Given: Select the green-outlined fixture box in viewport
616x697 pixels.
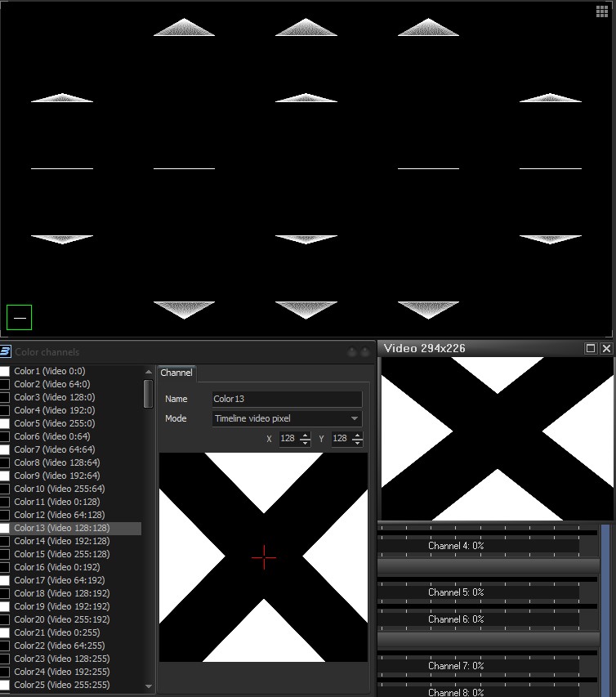Looking at the screenshot, I should [x=19, y=317].
